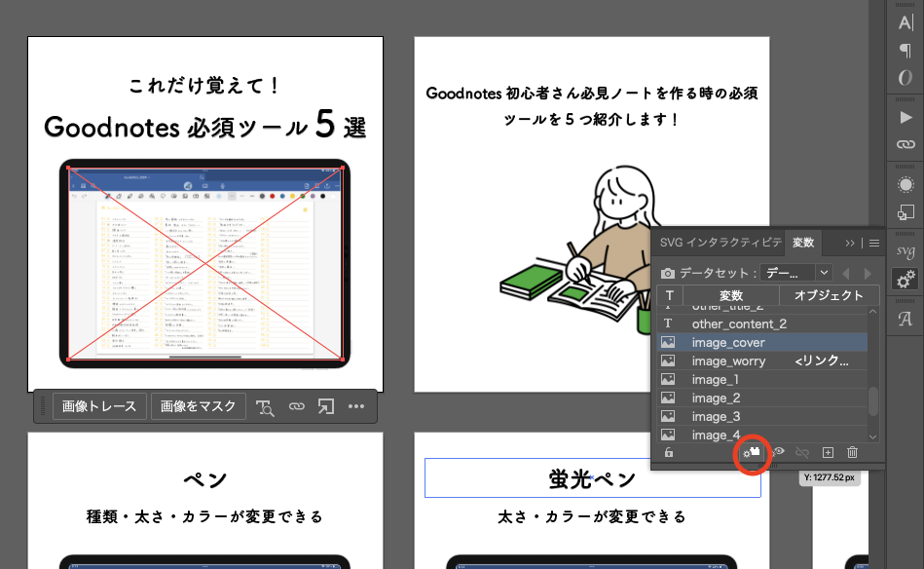Screen dimensions: 924x569
Task: Click the <リンク... object cell
Action: pos(822,360)
